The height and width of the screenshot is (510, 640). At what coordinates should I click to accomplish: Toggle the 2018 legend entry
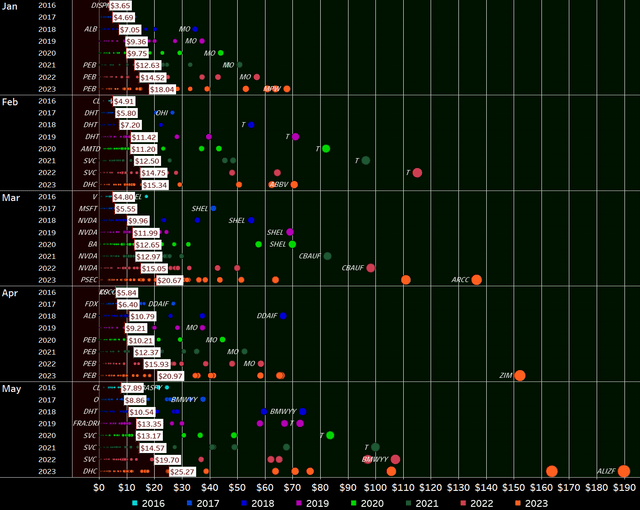[x=258, y=503]
